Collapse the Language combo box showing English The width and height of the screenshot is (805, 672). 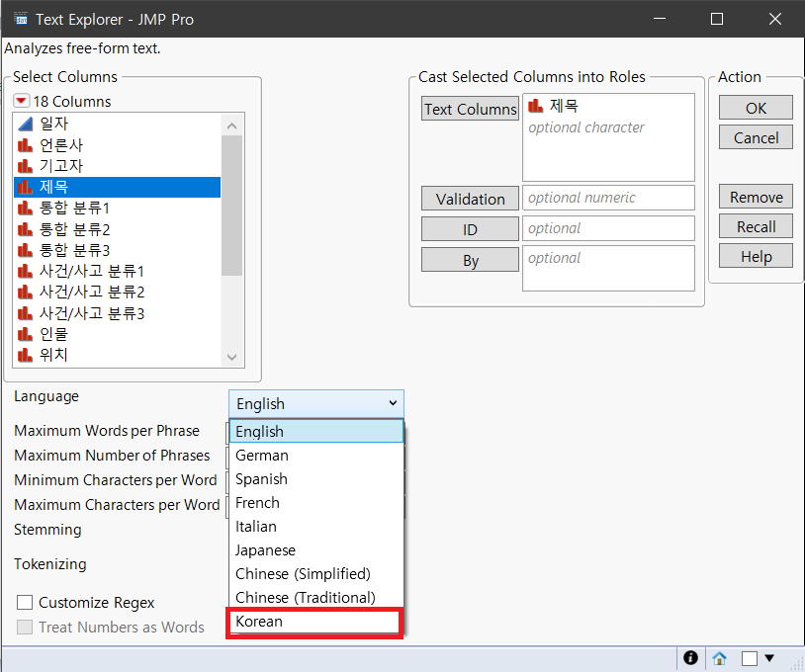[x=316, y=404]
